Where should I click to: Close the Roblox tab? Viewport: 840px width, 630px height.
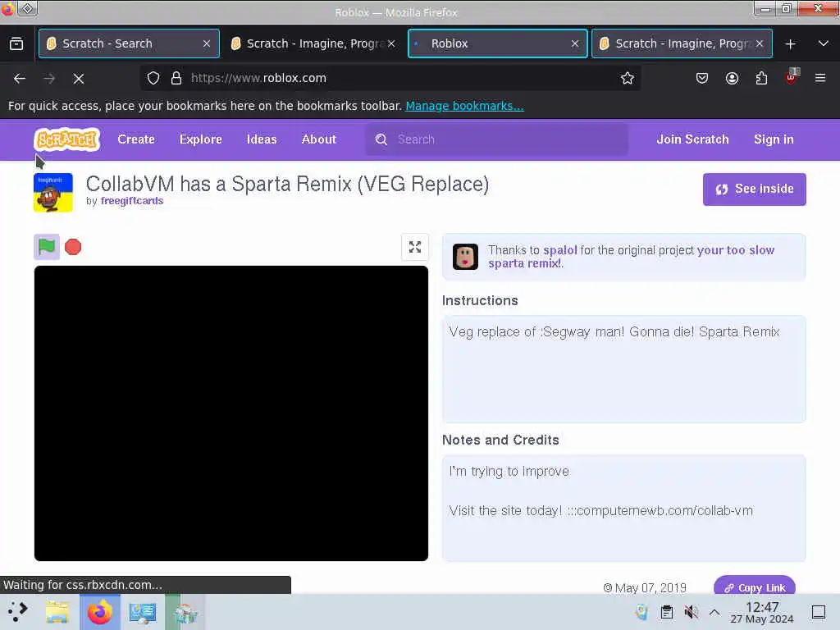click(575, 43)
